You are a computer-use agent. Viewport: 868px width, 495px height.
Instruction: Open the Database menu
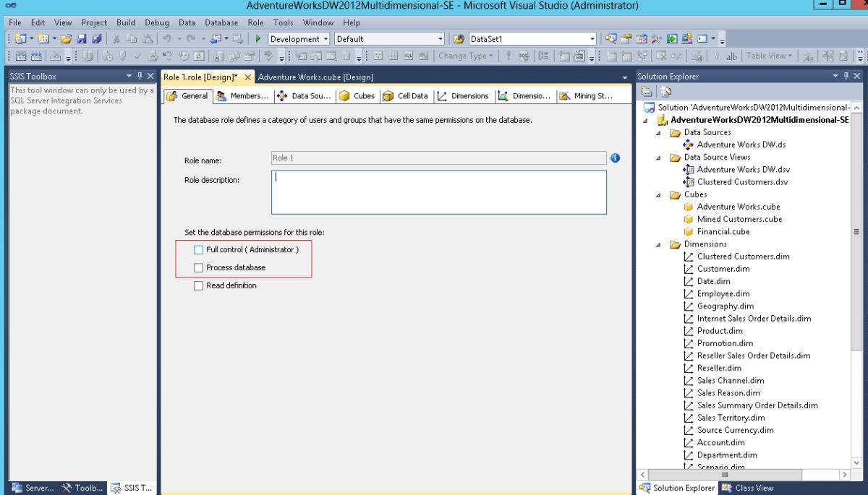(x=221, y=23)
